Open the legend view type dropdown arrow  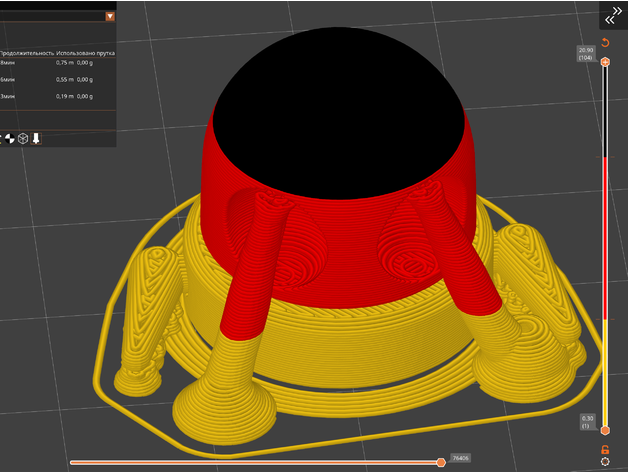pos(110,16)
